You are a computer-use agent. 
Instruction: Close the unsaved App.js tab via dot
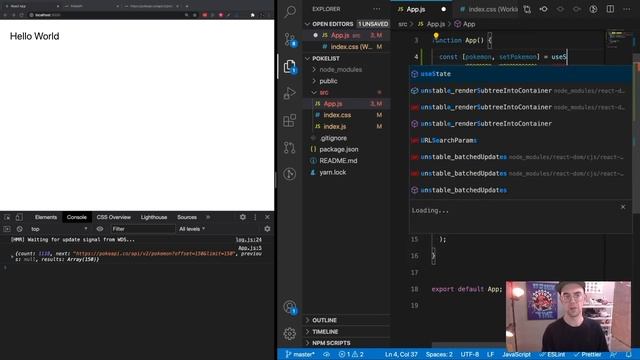444,9
